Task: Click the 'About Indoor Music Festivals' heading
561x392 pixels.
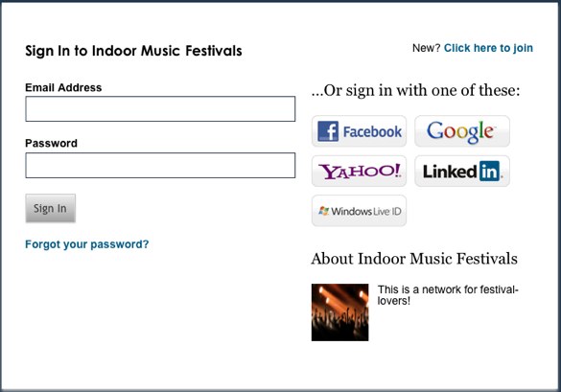Action: 414,259
